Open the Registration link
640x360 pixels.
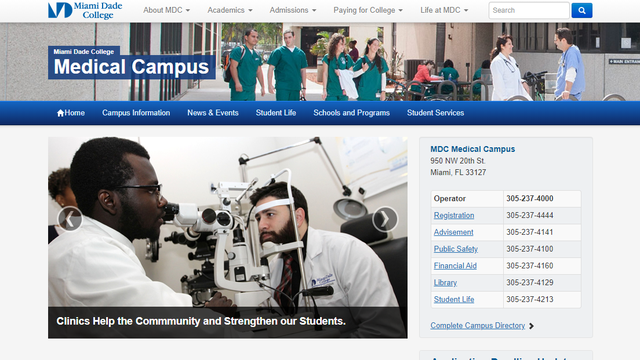(x=454, y=216)
